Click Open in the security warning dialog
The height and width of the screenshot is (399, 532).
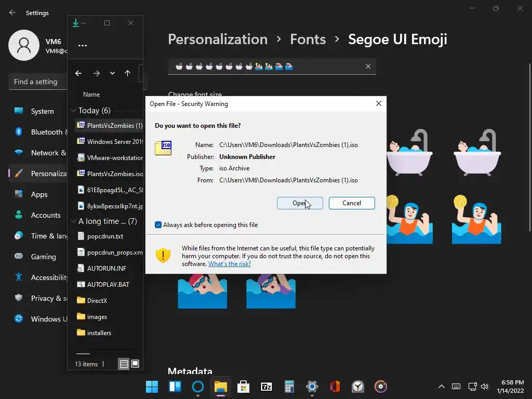300,203
